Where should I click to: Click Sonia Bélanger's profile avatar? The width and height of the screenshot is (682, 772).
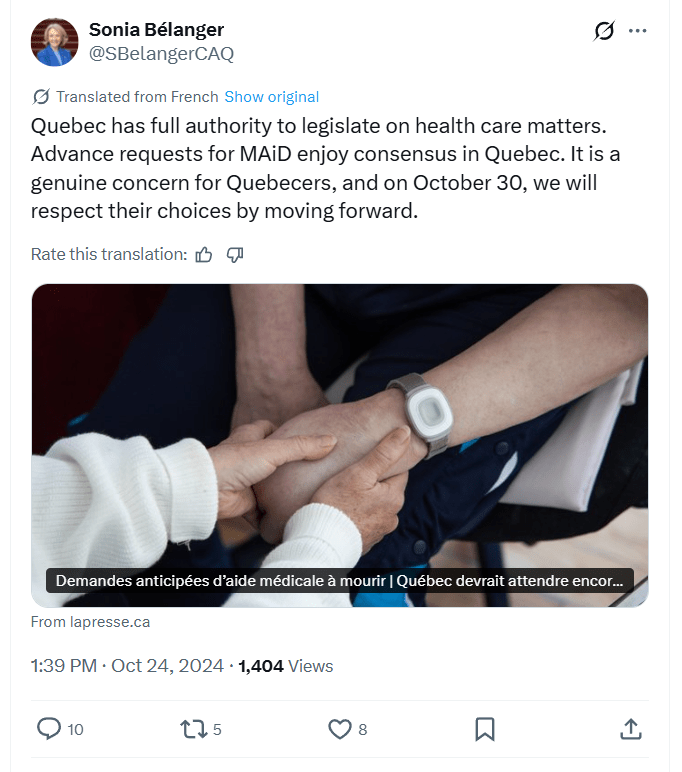pyautogui.click(x=55, y=42)
